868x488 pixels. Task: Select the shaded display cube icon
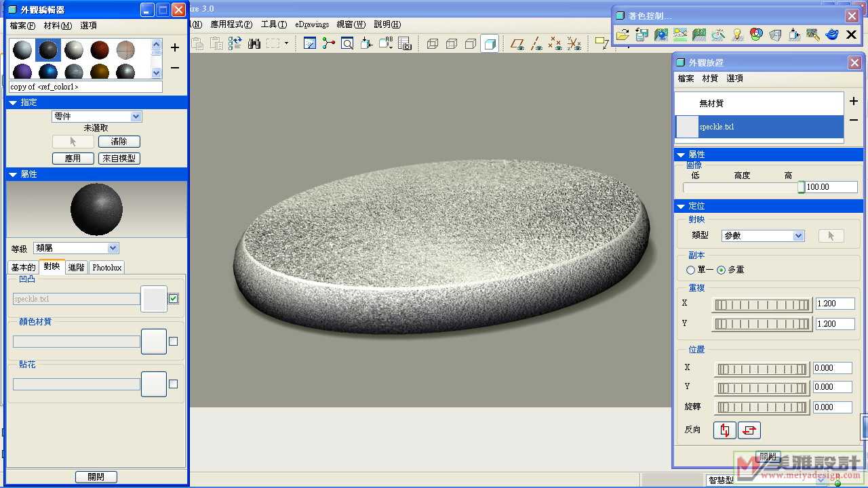click(x=490, y=44)
